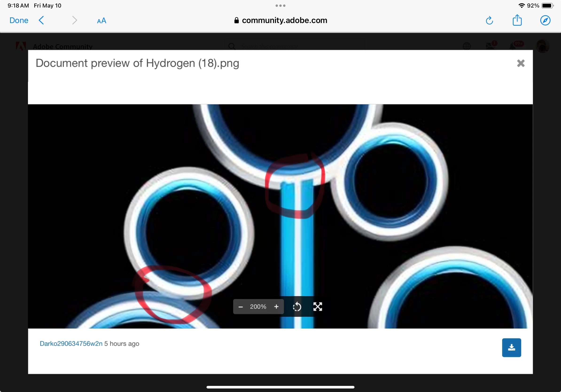Open Darko290634756w2n user profile link
561x392 pixels.
71,344
